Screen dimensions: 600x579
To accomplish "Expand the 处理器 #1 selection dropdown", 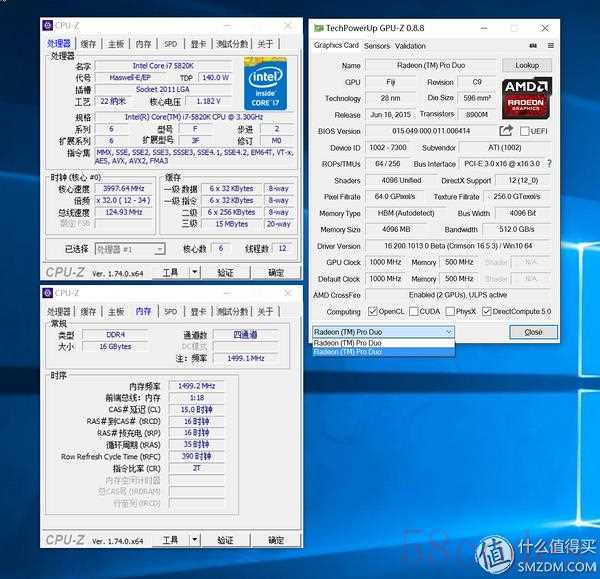I will click(x=158, y=249).
